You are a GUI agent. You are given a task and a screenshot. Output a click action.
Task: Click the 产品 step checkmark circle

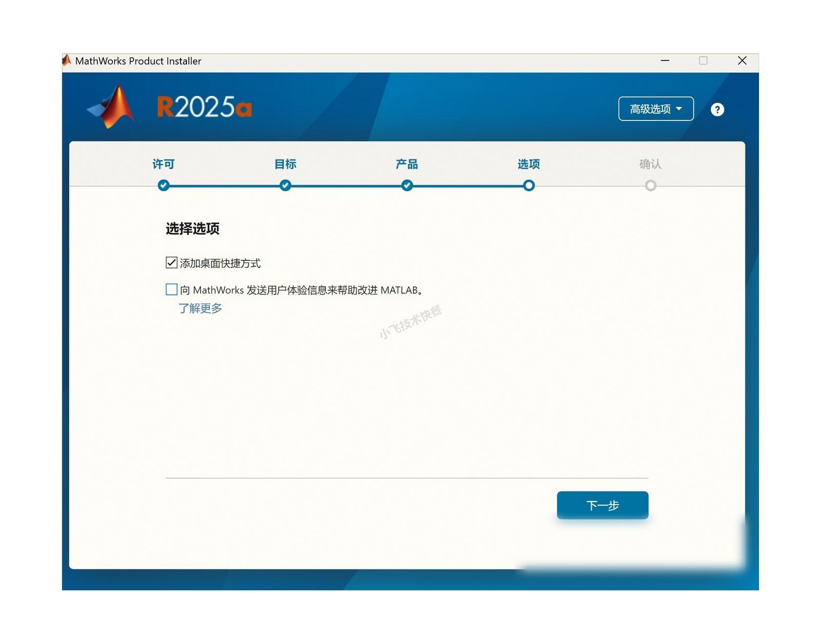point(407,185)
